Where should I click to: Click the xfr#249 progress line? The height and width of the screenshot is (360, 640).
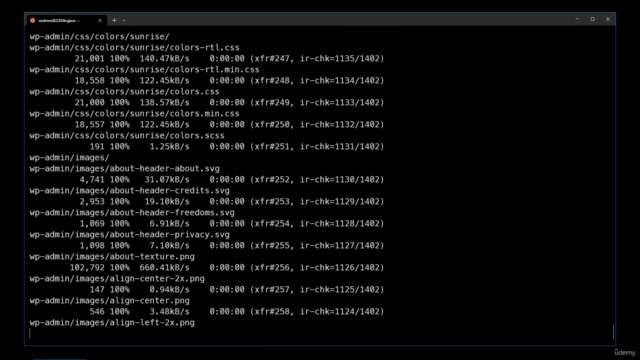[x=229, y=102]
